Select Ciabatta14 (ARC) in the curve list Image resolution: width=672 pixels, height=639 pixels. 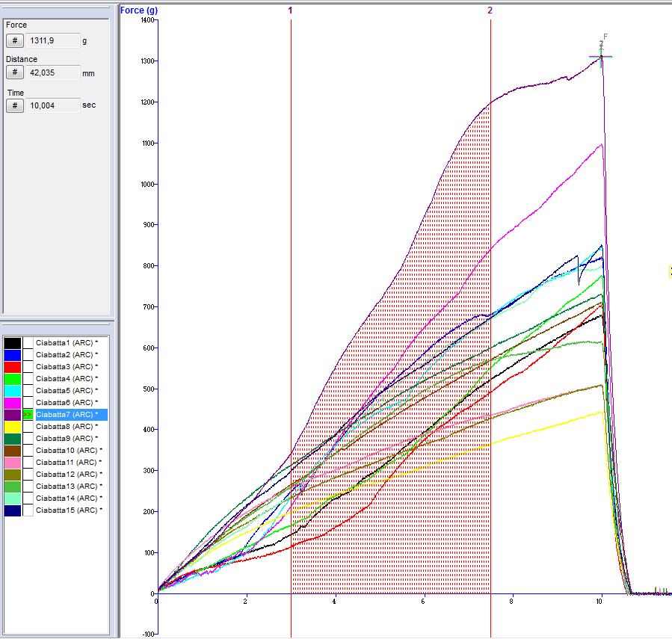tap(69, 498)
